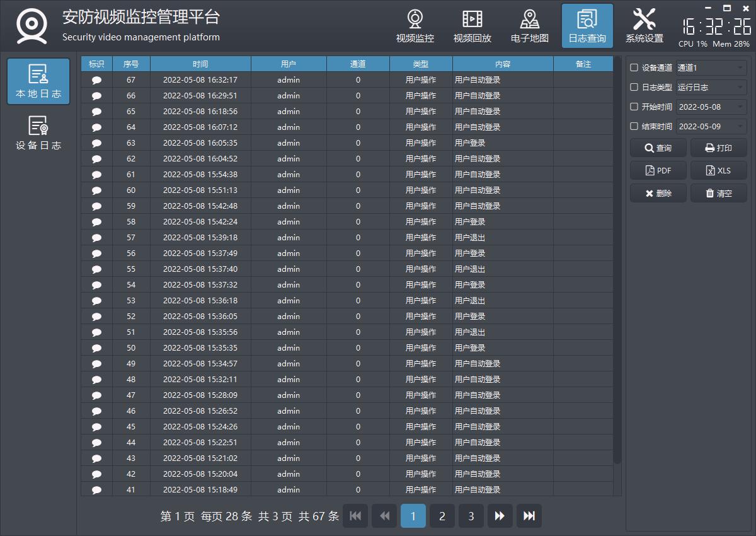Image resolution: width=756 pixels, height=536 pixels.
Task: Open the 视频回放 video playback module
Action: coord(472,26)
